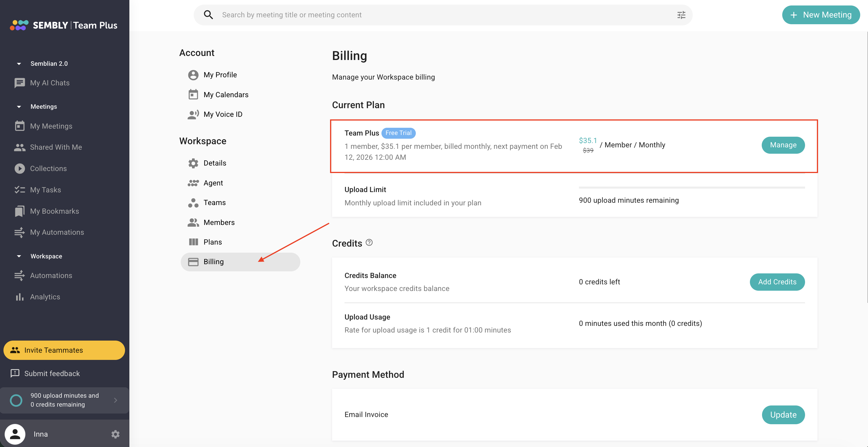This screenshot has width=868, height=447.
Task: Open My Calendars calendar icon
Action: pos(193,95)
